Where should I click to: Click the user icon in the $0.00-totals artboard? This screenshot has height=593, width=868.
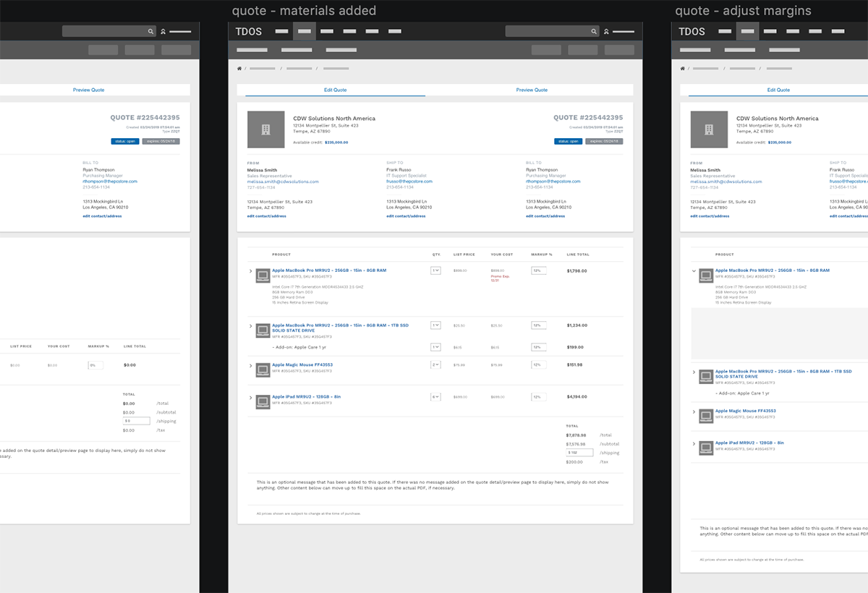[x=163, y=32]
